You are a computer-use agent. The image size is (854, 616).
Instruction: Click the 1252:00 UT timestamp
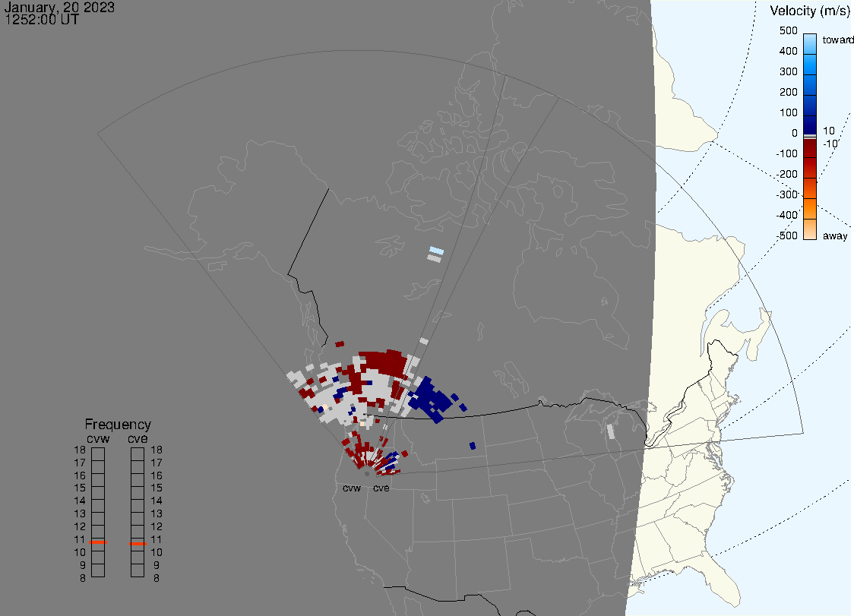pyautogui.click(x=42, y=21)
